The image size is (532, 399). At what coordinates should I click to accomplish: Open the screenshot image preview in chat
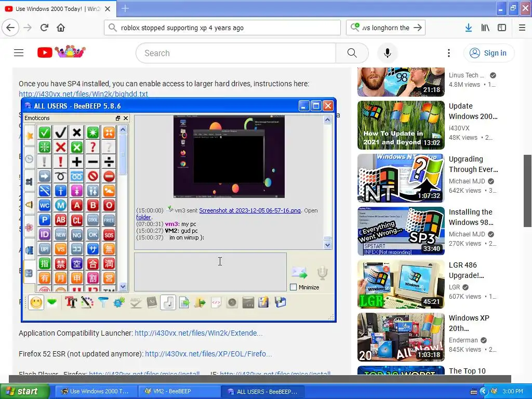(229, 156)
